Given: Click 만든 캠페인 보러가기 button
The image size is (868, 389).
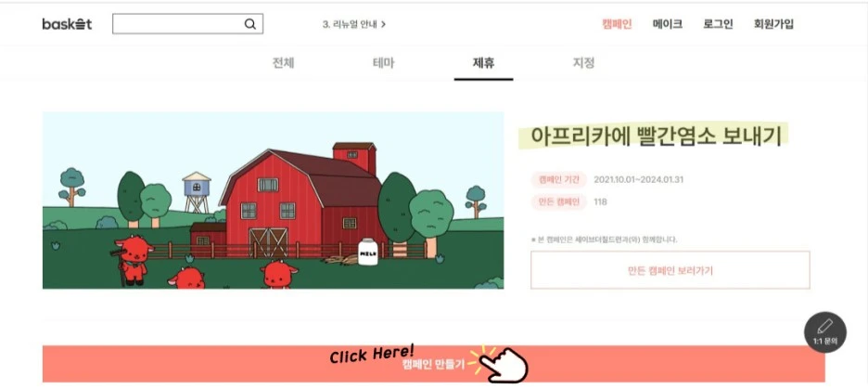Looking at the screenshot, I should (x=670, y=270).
